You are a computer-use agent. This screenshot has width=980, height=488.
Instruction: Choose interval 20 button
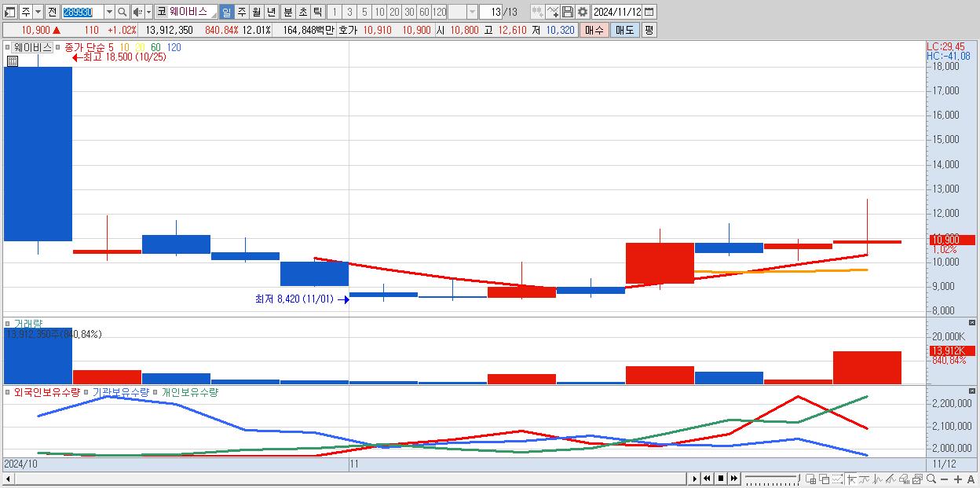tap(394, 12)
